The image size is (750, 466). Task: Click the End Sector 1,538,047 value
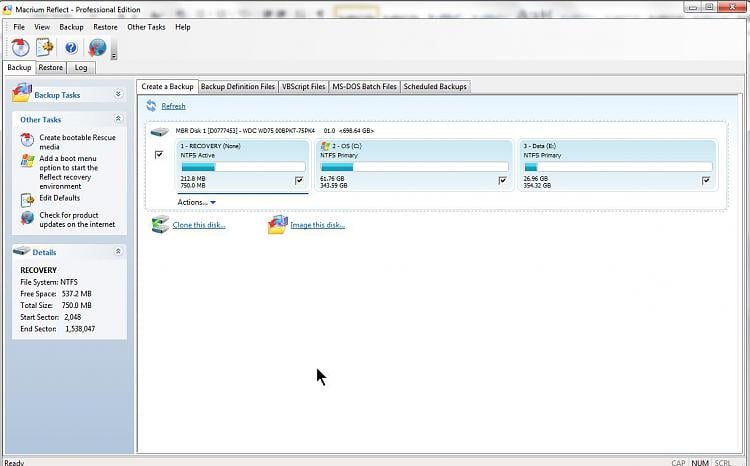pyautogui.click(x=80, y=329)
